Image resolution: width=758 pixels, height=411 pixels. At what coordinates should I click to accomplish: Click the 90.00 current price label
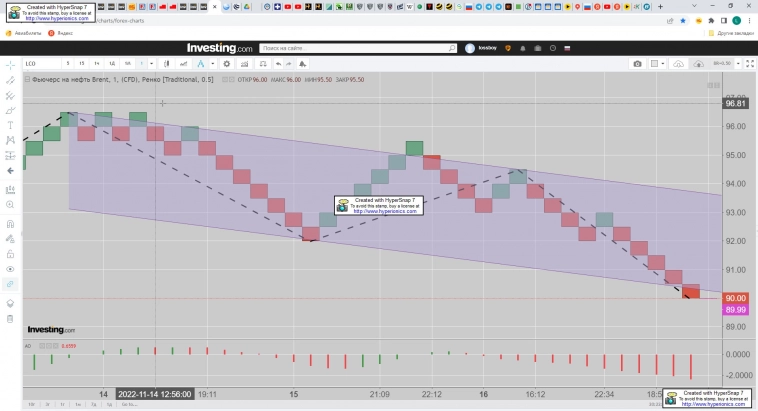point(735,298)
